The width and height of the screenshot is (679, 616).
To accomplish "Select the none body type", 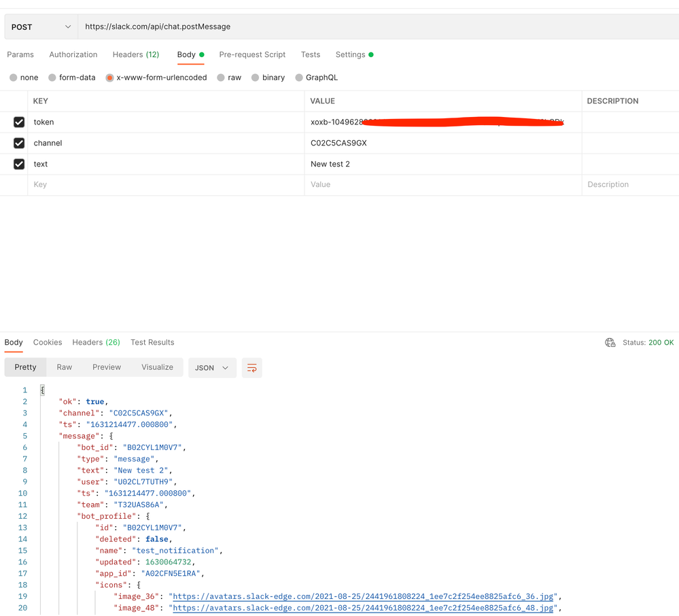I will 14,78.
